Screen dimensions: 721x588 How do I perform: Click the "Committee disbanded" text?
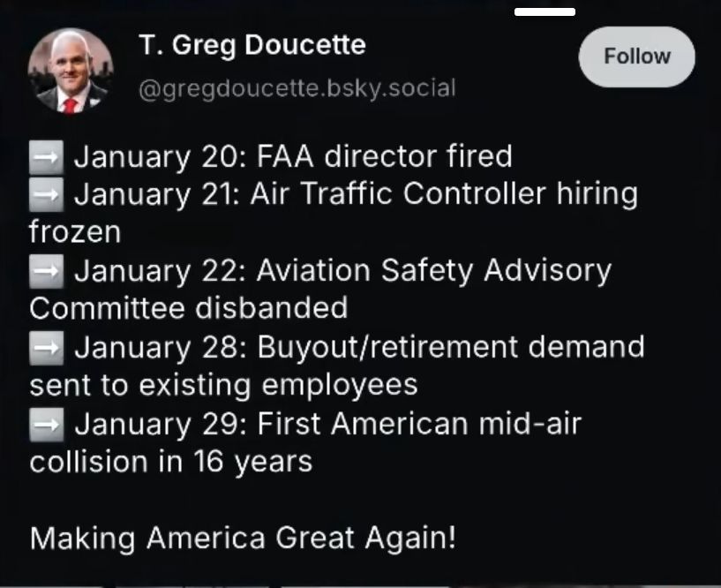[x=188, y=308]
